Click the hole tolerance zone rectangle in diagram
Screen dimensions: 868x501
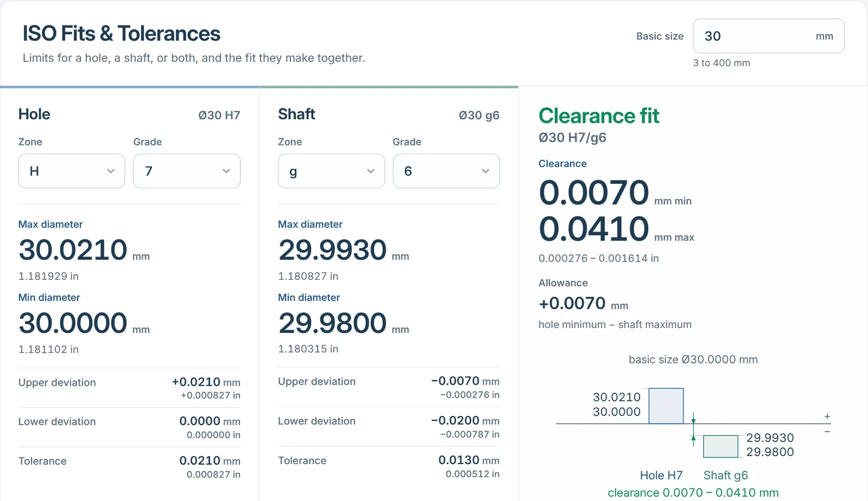click(666, 406)
